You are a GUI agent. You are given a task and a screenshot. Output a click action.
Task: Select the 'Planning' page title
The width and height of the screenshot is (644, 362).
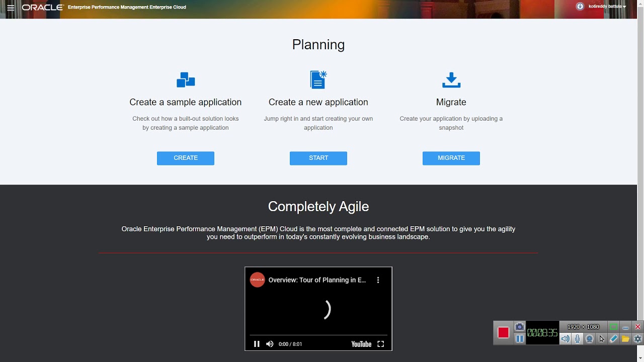pos(318,45)
